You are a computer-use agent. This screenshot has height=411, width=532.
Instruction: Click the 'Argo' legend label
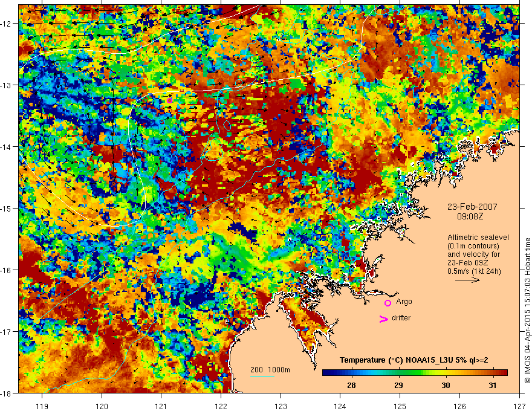tap(404, 302)
